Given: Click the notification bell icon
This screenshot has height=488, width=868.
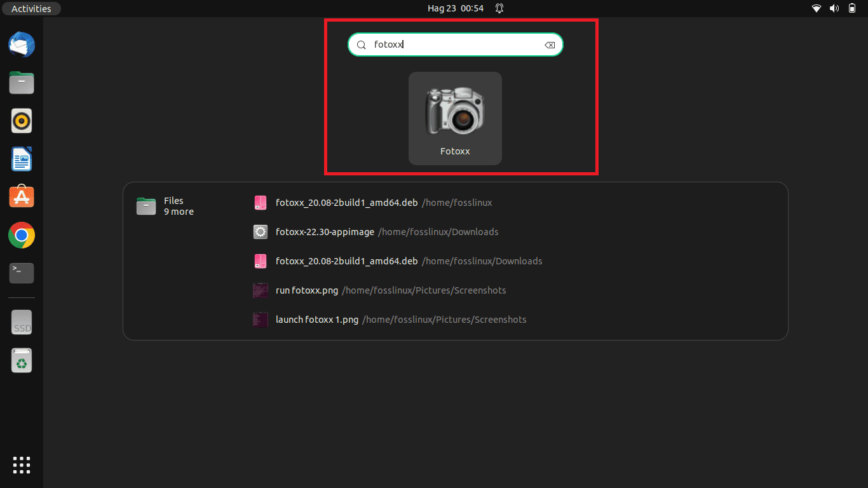Looking at the screenshot, I should pyautogui.click(x=500, y=8).
